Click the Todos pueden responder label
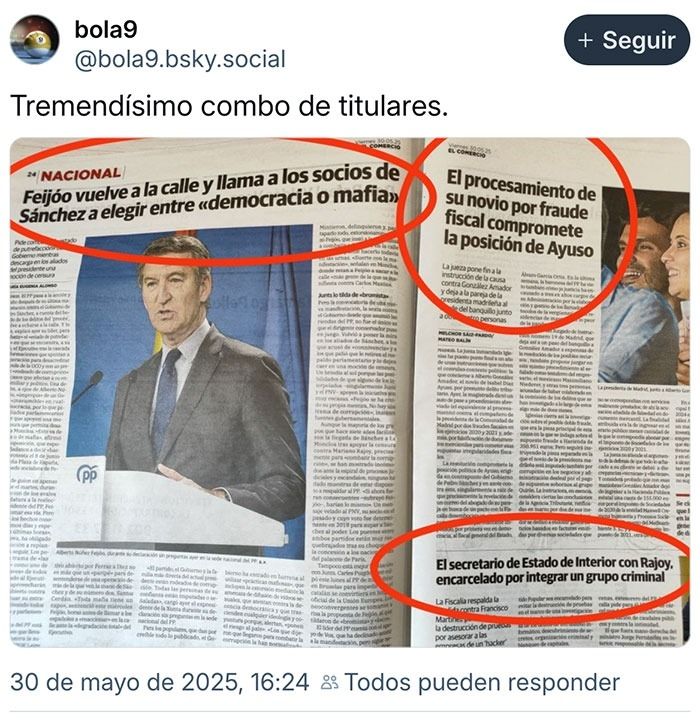 click(x=482, y=682)
